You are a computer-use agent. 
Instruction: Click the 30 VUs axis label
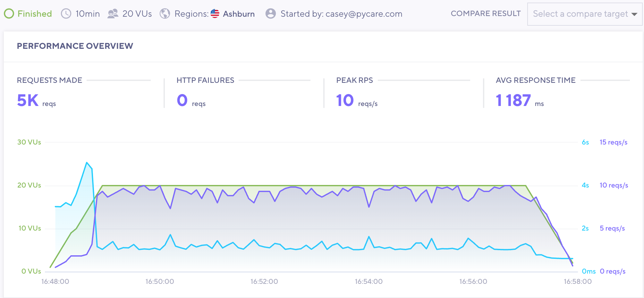pos(29,142)
